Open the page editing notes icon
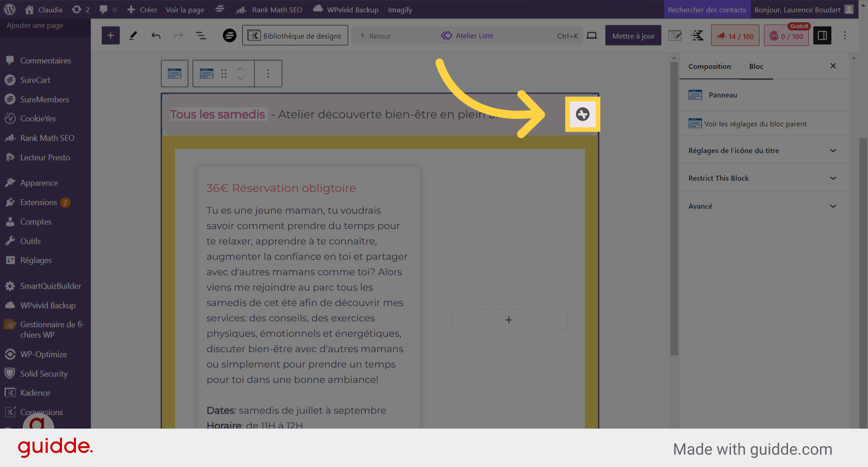 675,35
